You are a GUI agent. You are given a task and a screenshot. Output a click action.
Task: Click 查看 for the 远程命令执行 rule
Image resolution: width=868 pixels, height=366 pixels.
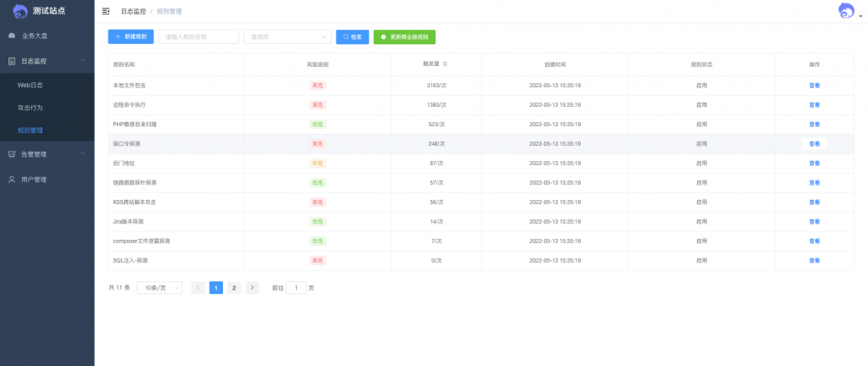point(815,105)
